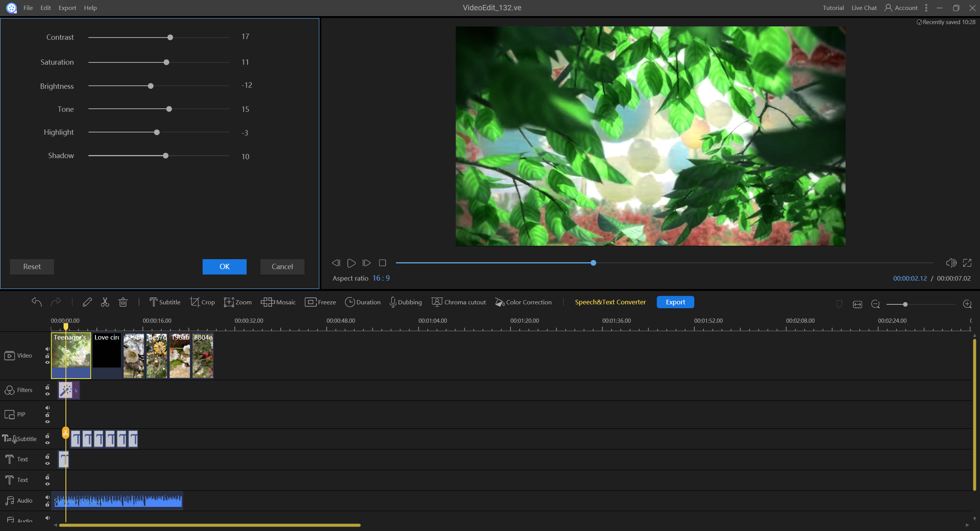Lock the PIP track
Viewport: 980px width, 531px height.
47,415
